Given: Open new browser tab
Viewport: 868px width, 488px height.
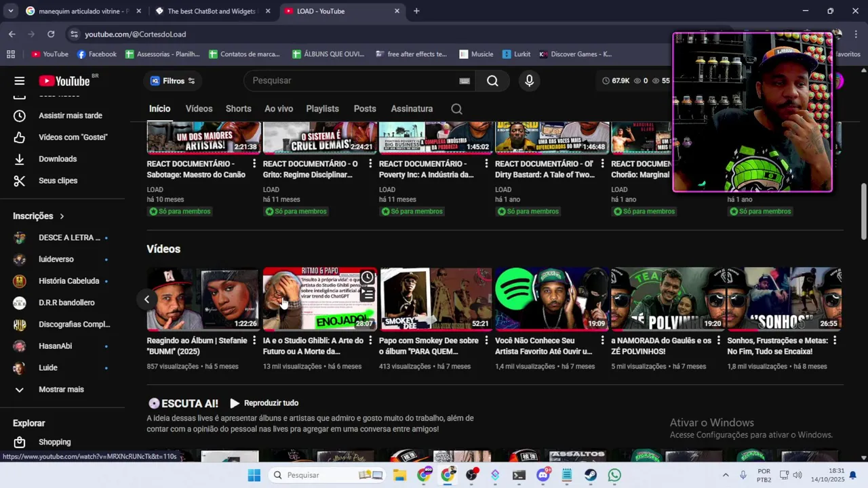Looking at the screenshot, I should [x=416, y=11].
